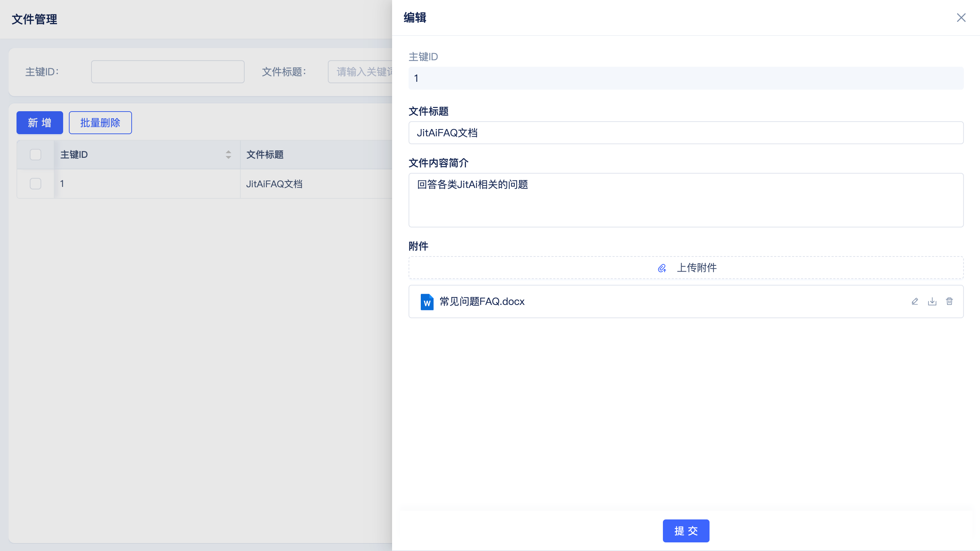Submit the form with 提交 button

[686, 531]
